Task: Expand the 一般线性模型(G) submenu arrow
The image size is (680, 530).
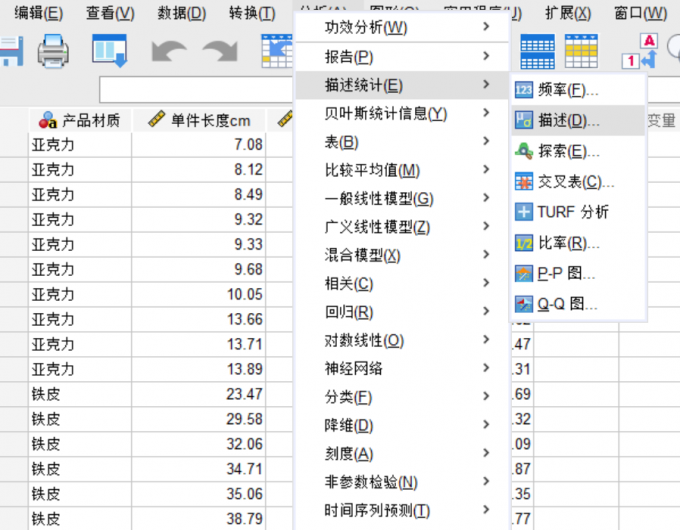Action: (486, 198)
